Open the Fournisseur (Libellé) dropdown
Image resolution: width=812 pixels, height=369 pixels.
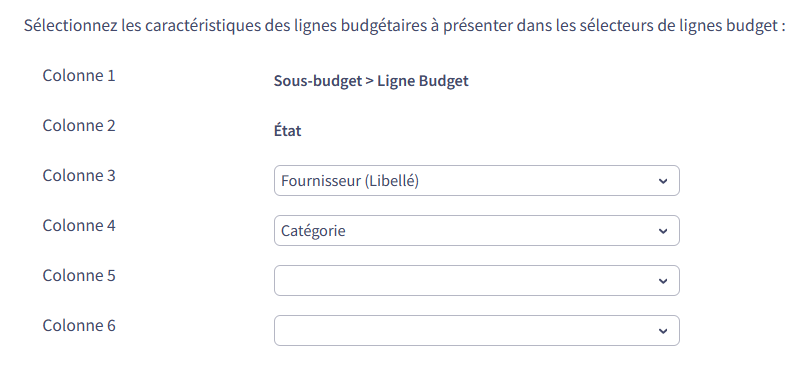[476, 181]
